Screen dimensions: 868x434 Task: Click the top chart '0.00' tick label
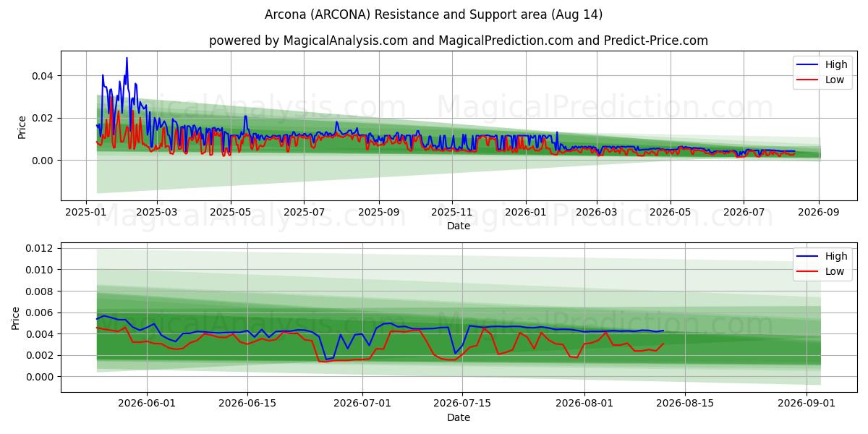click(x=43, y=160)
